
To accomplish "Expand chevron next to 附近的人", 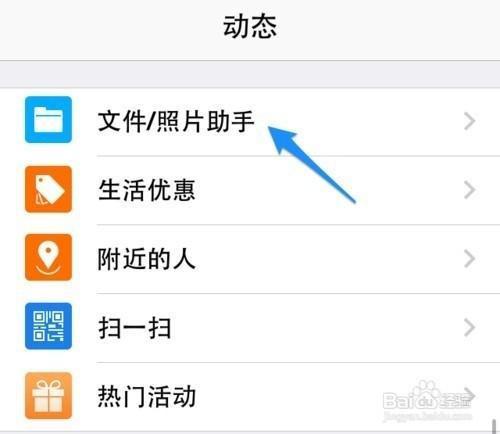I will click(470, 259).
